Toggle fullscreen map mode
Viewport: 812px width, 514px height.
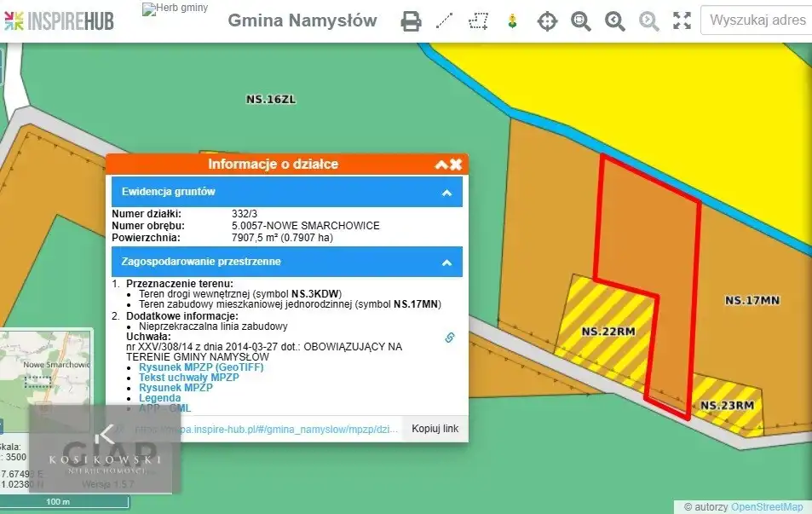point(682,21)
